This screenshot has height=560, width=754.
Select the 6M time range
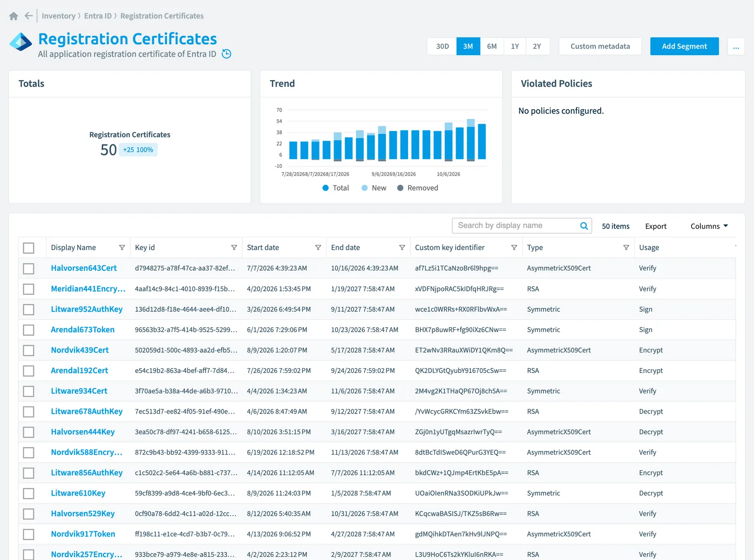[x=492, y=46]
